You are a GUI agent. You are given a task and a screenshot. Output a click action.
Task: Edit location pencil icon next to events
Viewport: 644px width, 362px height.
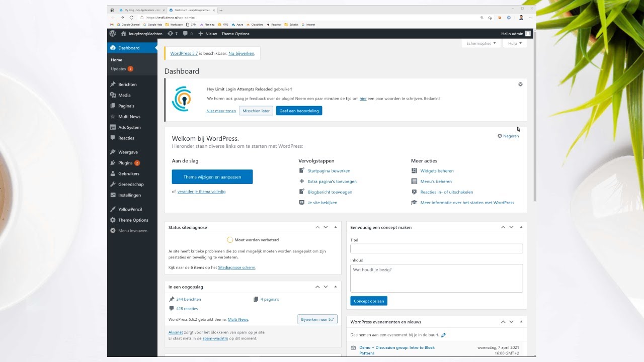pos(443,335)
